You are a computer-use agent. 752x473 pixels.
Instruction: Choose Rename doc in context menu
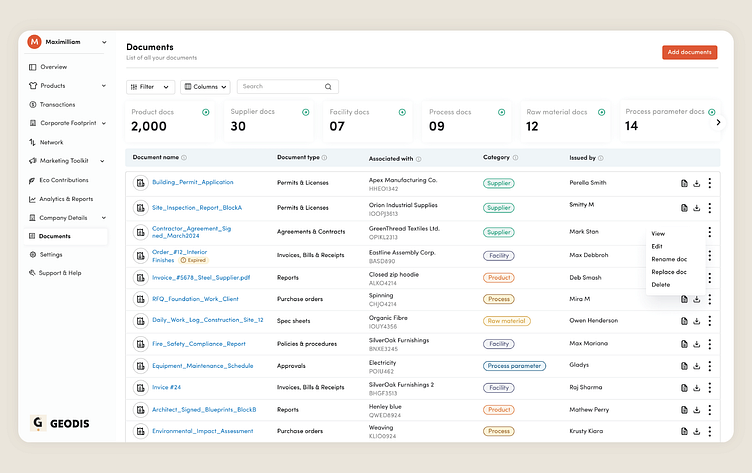pos(669,259)
